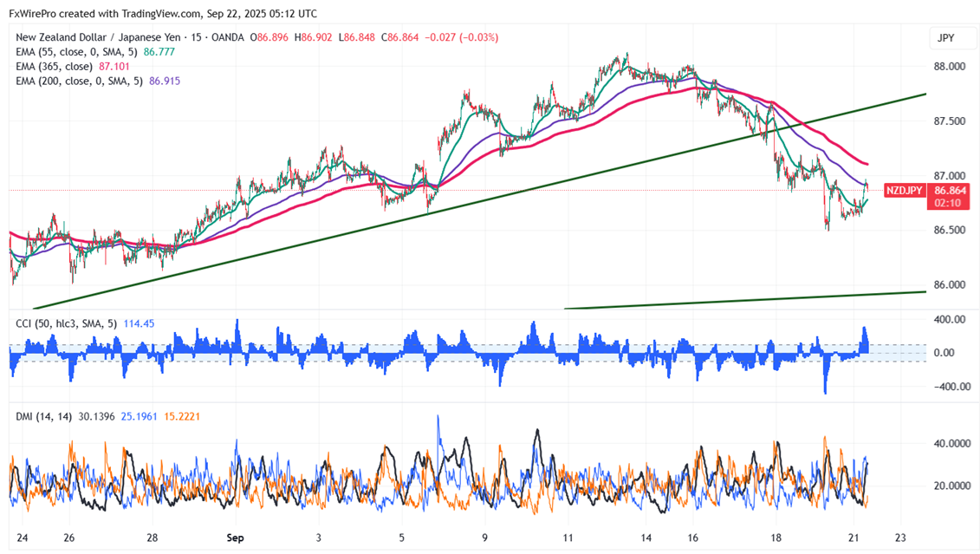Click the 24 date on the time axis

(22, 538)
